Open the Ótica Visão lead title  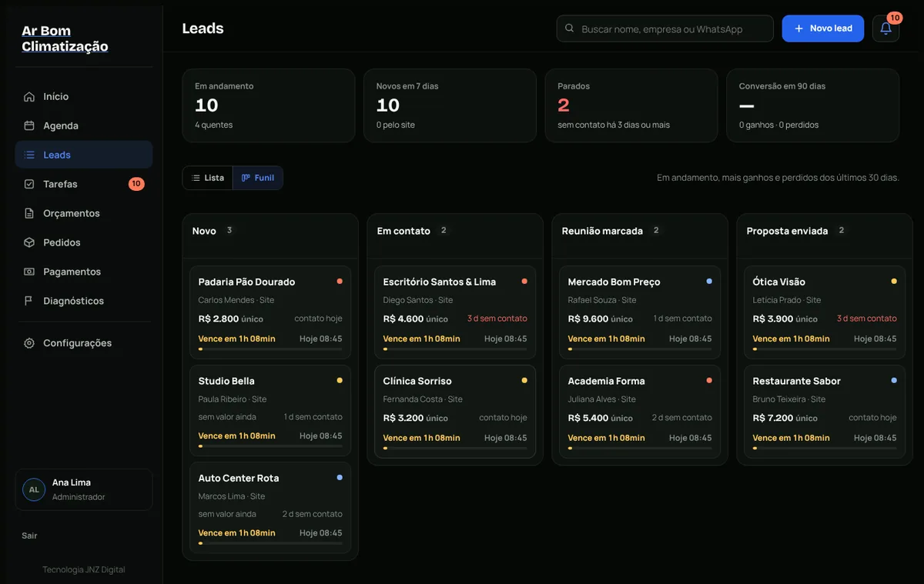click(779, 282)
